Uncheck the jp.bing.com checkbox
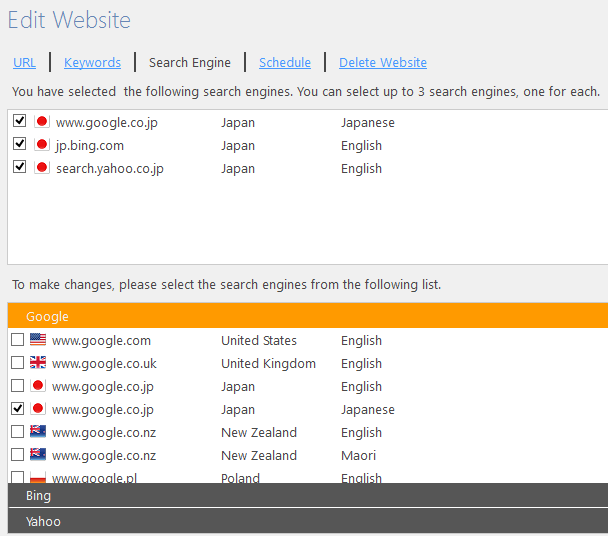 pos(19,144)
